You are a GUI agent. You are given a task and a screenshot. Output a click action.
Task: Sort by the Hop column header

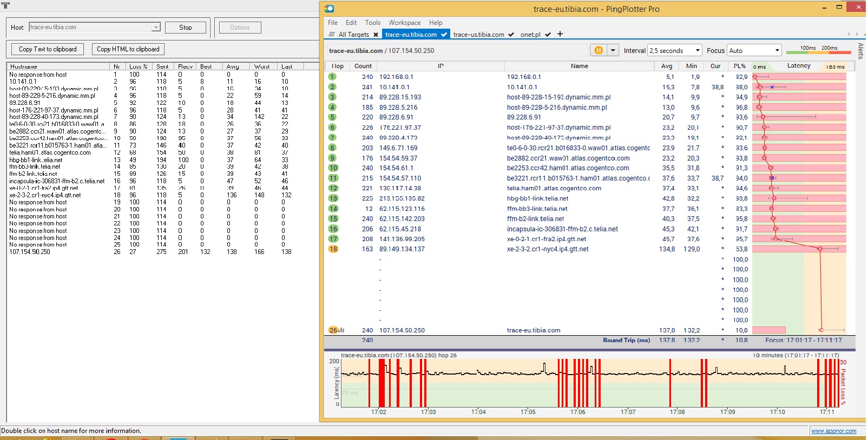[x=337, y=66]
